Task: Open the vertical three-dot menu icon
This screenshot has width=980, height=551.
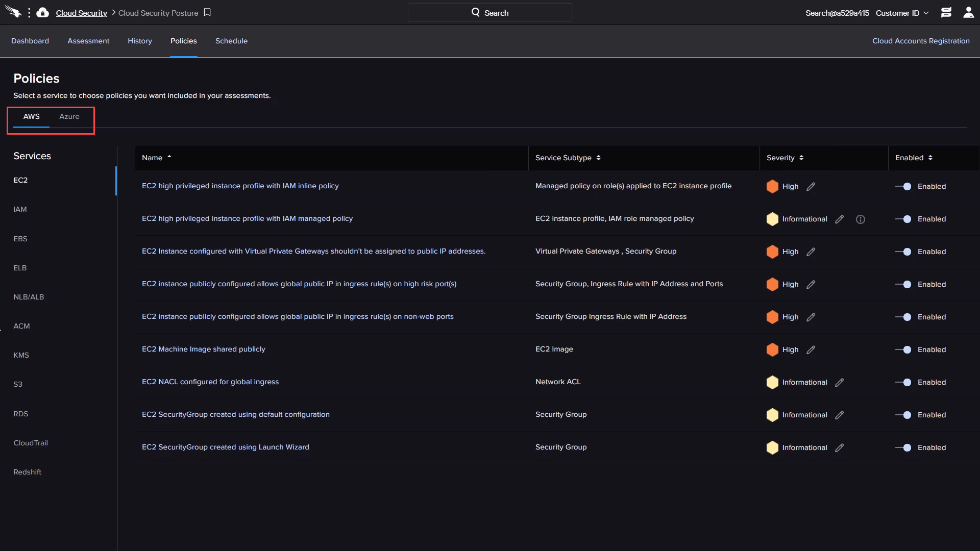Action: (x=29, y=13)
